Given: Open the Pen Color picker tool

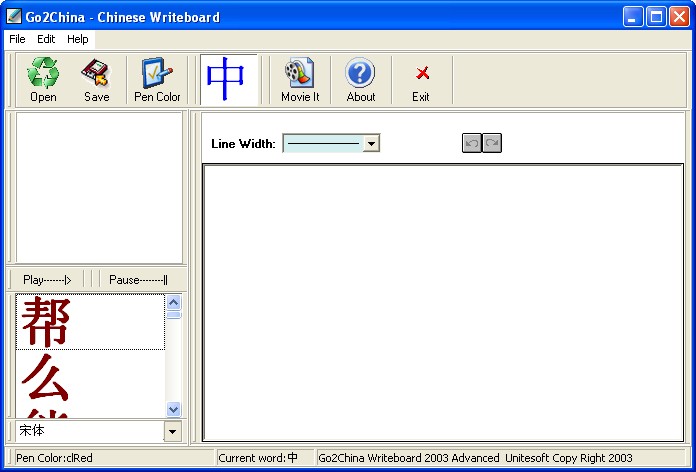Looking at the screenshot, I should (157, 73).
